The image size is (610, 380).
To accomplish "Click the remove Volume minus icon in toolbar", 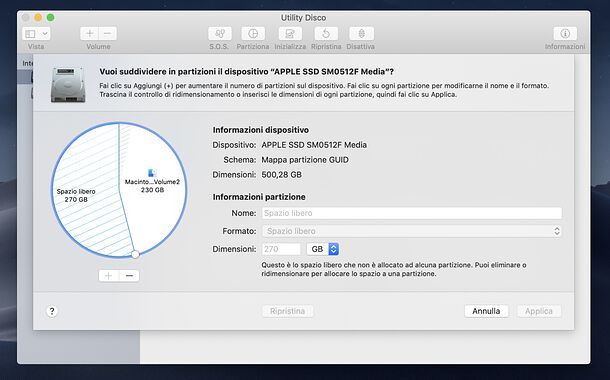I will [x=107, y=33].
